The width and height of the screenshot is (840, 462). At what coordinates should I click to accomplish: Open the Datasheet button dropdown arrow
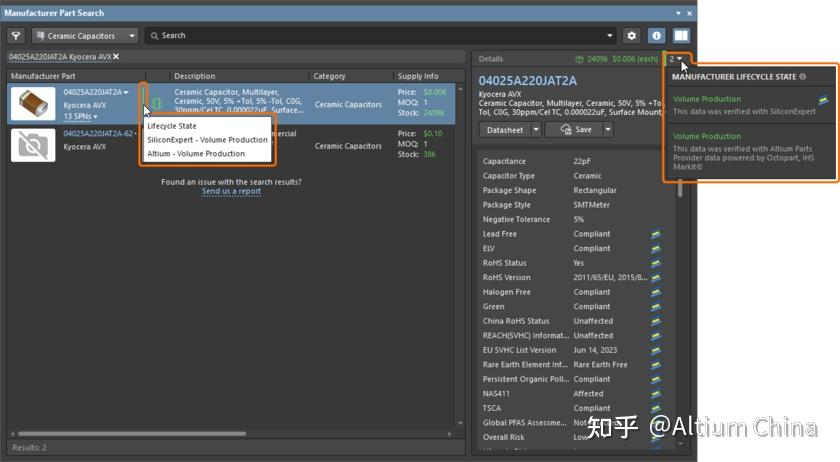tap(536, 130)
